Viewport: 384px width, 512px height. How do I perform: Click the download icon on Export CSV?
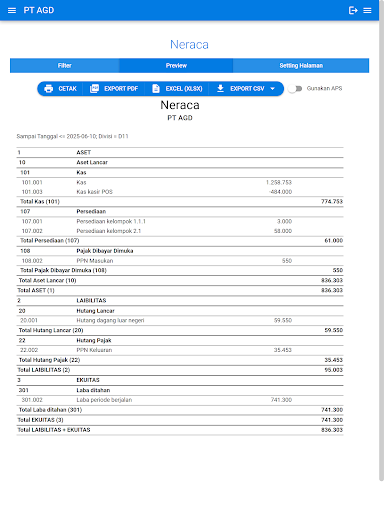click(220, 88)
